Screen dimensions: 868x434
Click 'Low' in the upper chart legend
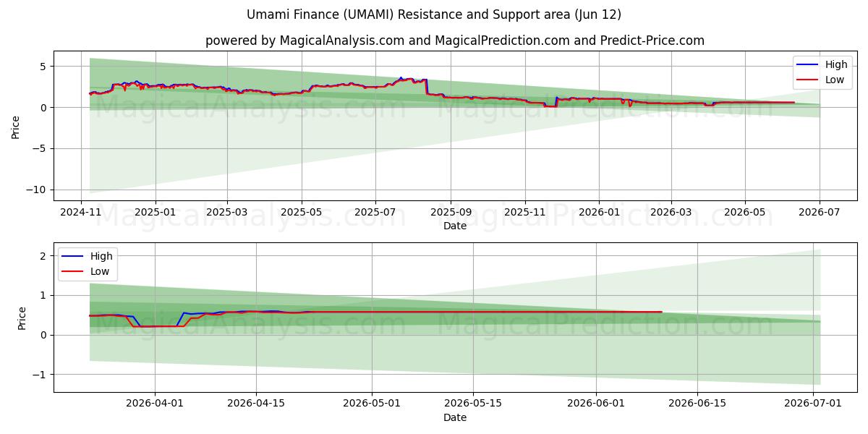(x=835, y=80)
